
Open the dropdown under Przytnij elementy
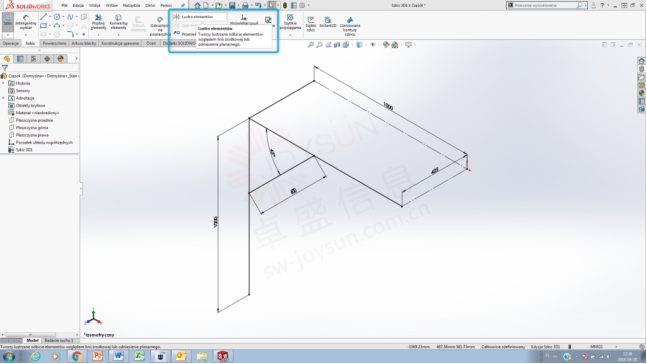click(98, 35)
